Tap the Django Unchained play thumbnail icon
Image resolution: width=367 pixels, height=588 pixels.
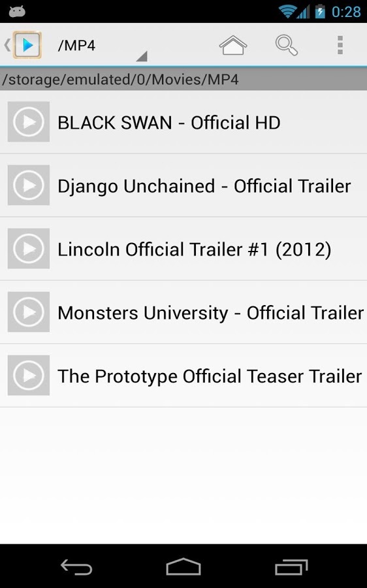[29, 185]
